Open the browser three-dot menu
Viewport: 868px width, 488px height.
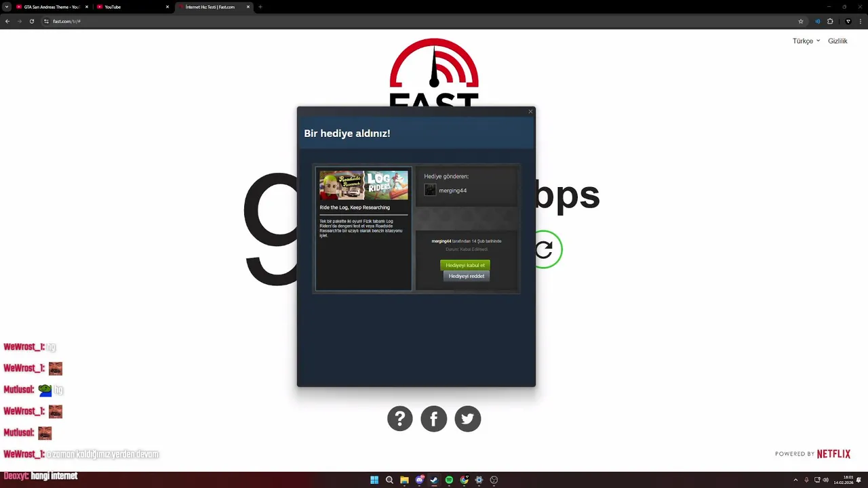click(x=860, y=21)
